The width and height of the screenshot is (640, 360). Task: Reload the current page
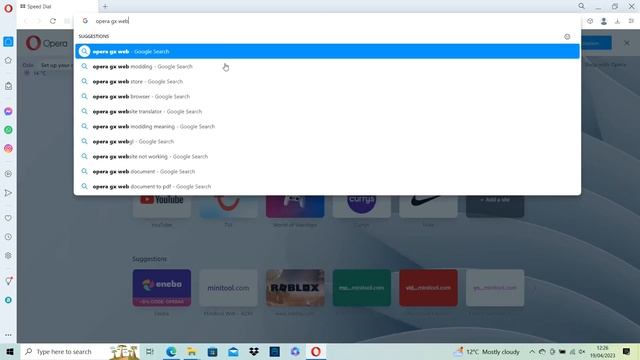(x=53, y=21)
